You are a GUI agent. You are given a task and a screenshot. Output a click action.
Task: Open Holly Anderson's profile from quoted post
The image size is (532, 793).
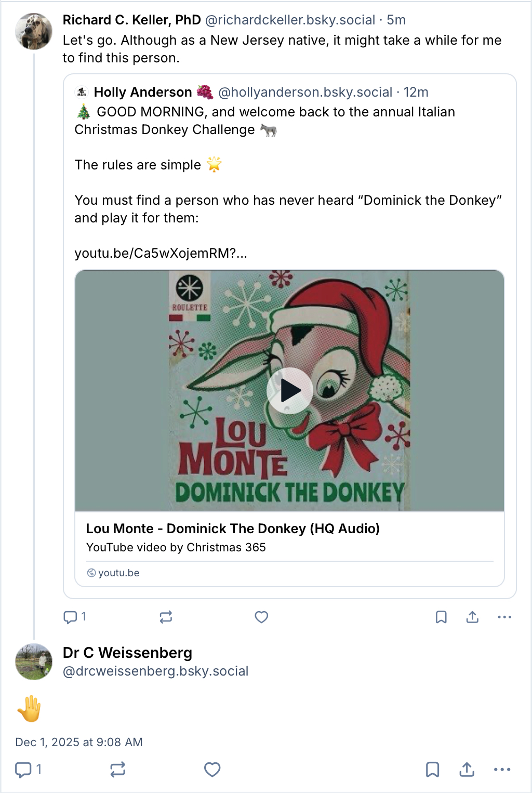click(143, 92)
